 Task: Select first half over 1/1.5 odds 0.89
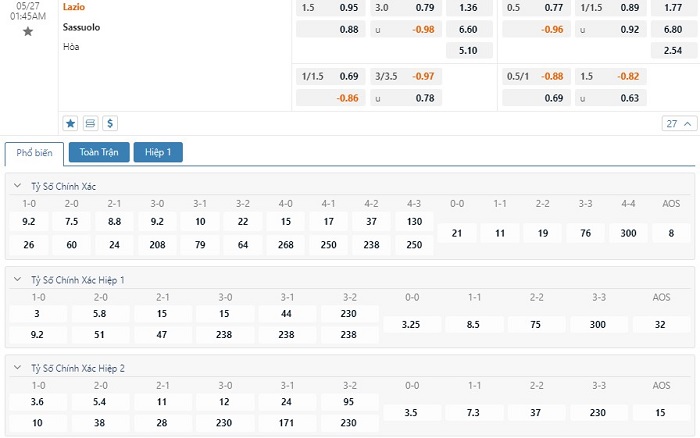(x=611, y=8)
